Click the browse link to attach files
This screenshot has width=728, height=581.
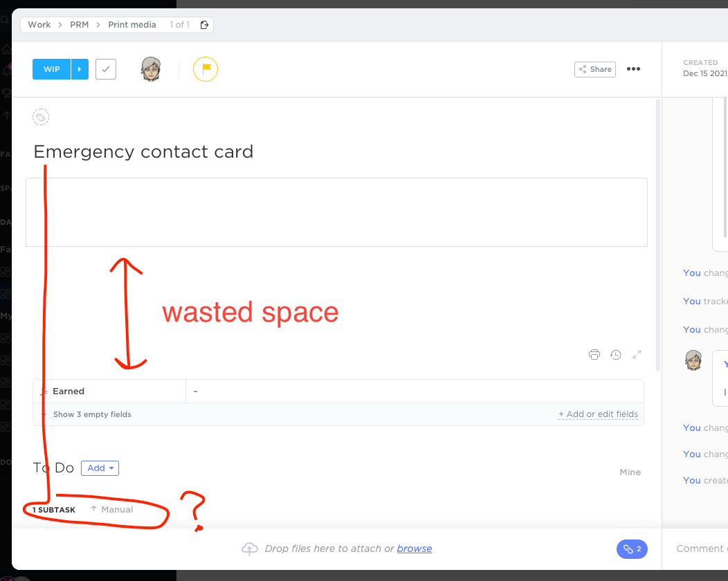click(x=414, y=548)
